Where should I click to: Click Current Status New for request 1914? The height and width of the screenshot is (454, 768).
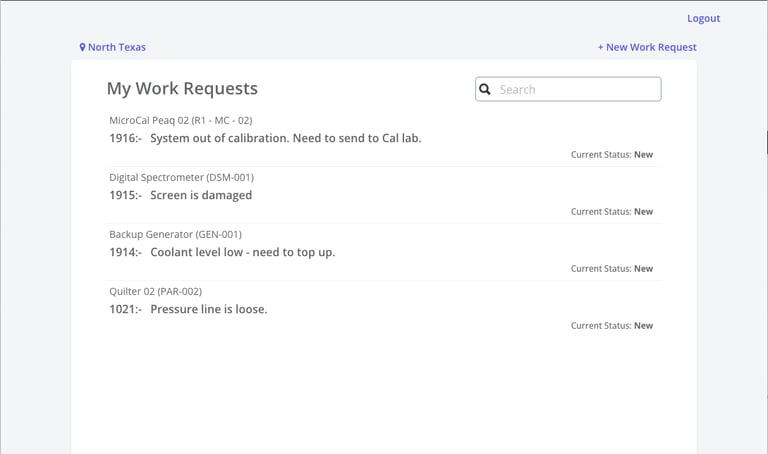[612, 269]
